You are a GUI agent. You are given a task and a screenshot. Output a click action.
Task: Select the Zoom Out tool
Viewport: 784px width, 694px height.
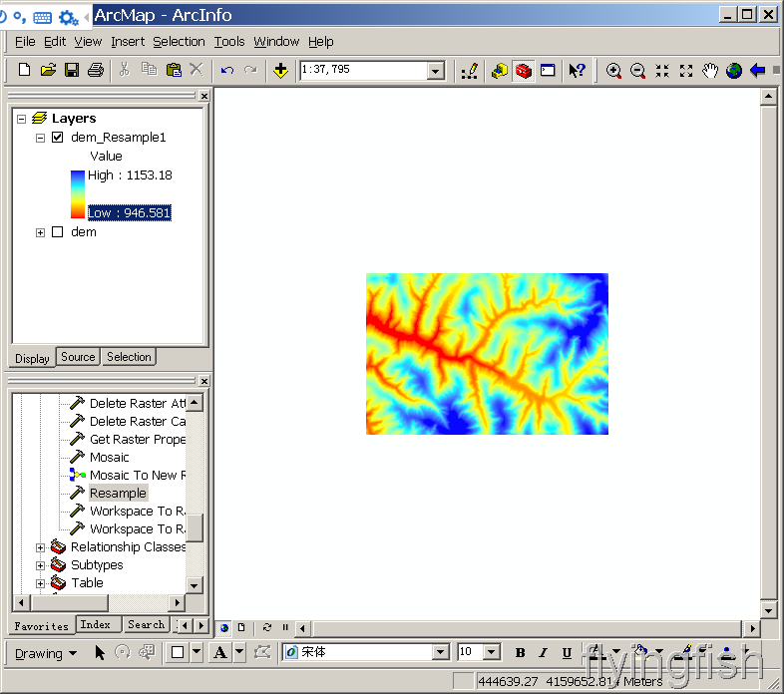coord(637,71)
